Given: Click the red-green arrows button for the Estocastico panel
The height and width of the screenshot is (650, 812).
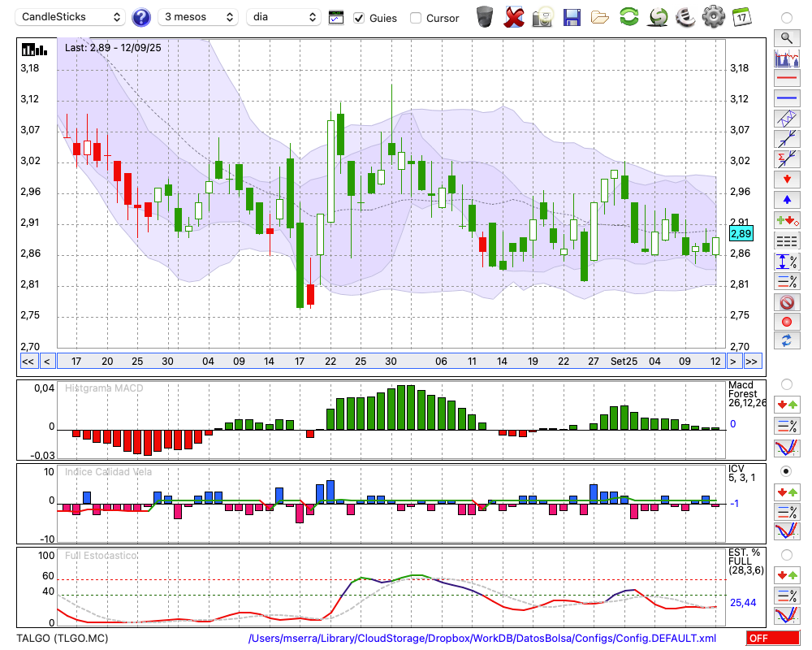Looking at the screenshot, I should coord(787,575).
